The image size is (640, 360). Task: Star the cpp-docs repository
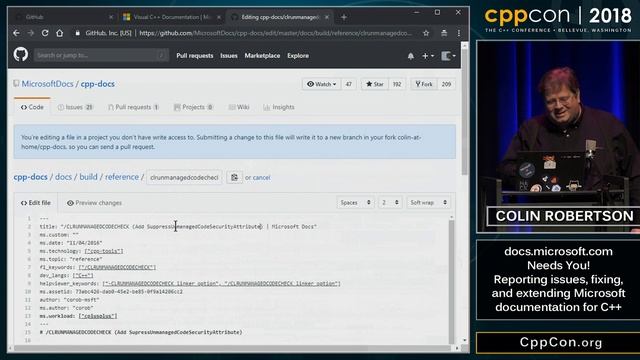click(374, 84)
